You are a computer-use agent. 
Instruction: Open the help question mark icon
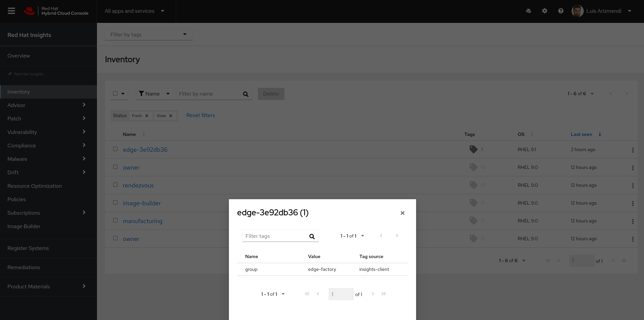[x=561, y=11]
